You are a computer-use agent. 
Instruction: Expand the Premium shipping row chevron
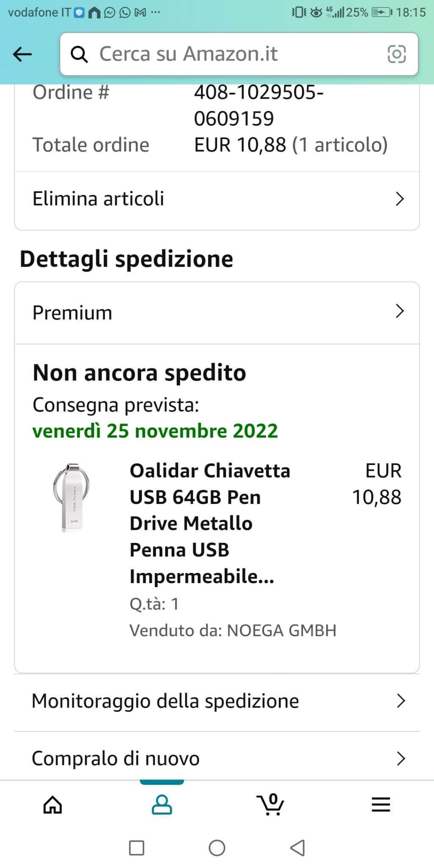pyautogui.click(x=399, y=311)
